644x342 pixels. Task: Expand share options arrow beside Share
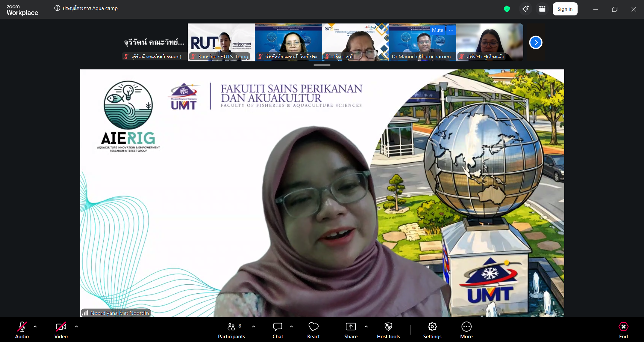point(366,327)
